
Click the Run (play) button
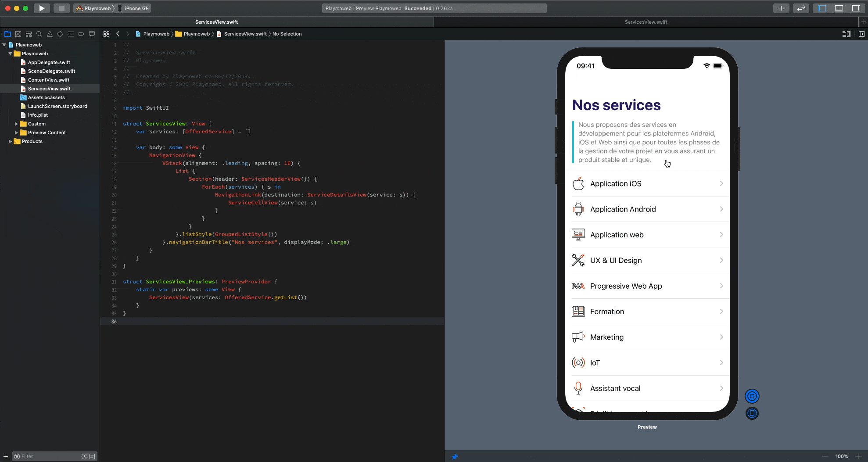(x=42, y=8)
